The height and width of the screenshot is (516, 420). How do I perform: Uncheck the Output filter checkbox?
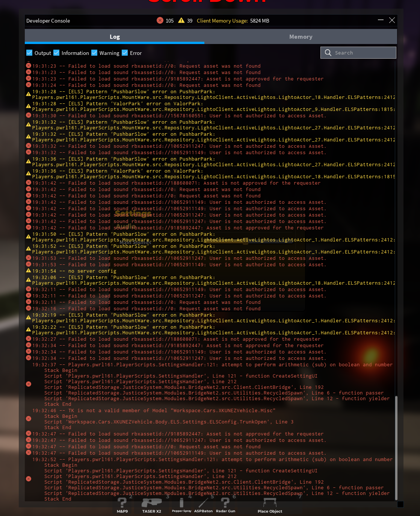click(x=29, y=53)
